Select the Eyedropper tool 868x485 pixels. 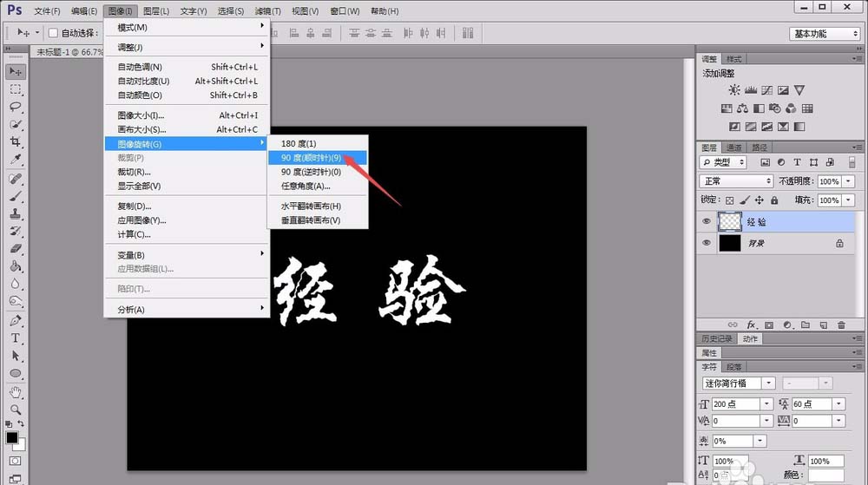pyautogui.click(x=16, y=160)
